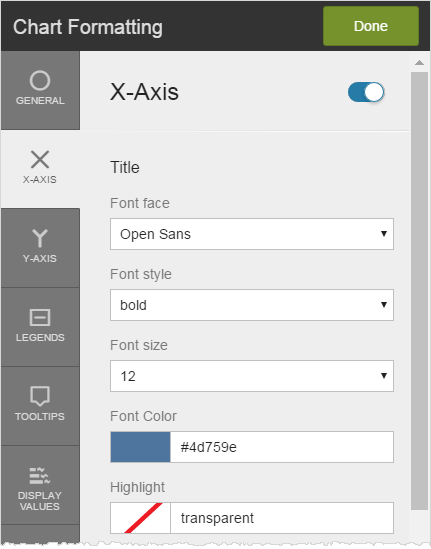This screenshot has height=549, width=431.
Task: Open the Tooltips speech bubble icon
Action: click(x=40, y=396)
